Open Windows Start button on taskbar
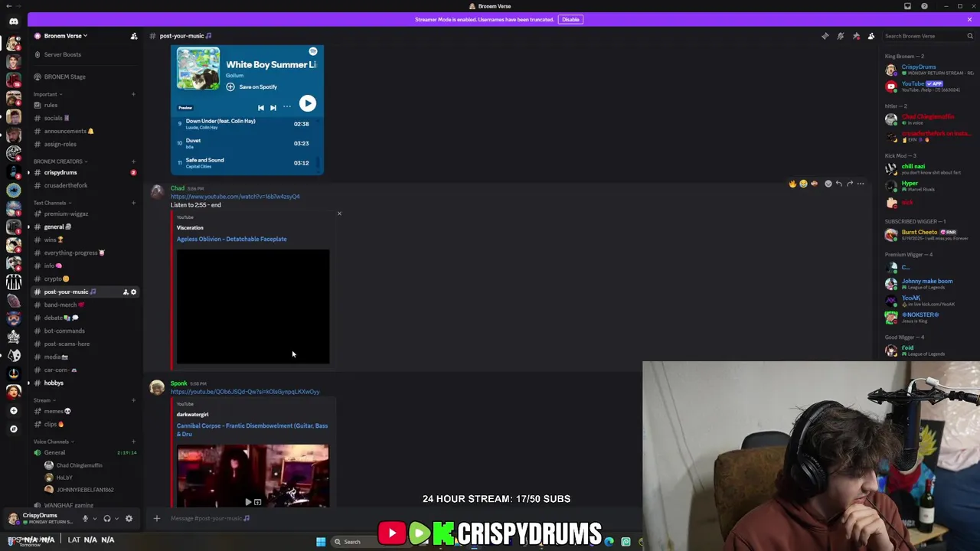 321,542
